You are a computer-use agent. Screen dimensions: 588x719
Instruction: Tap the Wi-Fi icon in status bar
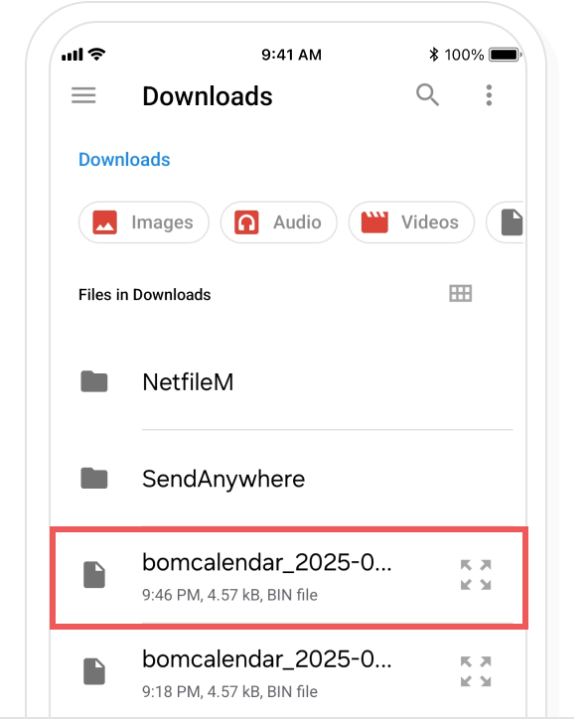point(96,54)
